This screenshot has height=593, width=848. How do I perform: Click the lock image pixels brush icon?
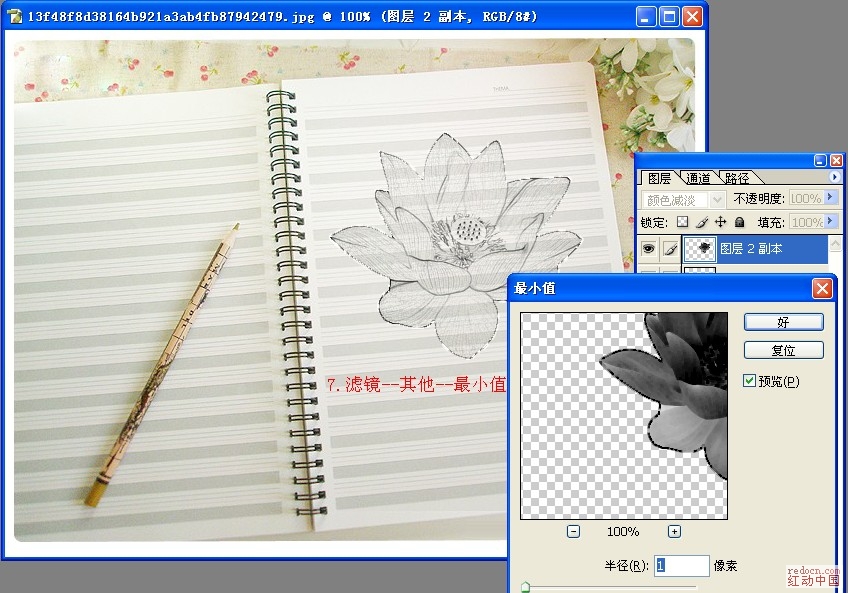tap(702, 222)
